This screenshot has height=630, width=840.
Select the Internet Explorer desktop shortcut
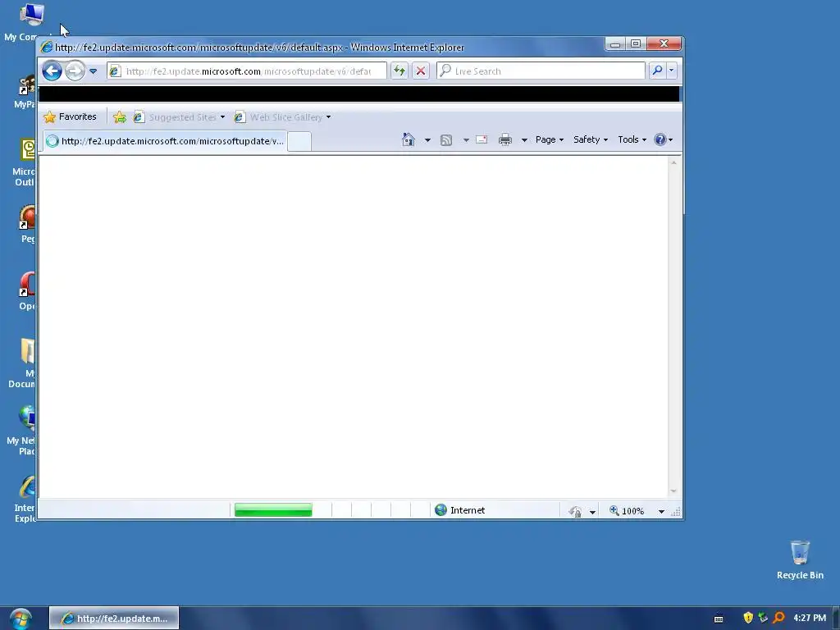25,500
